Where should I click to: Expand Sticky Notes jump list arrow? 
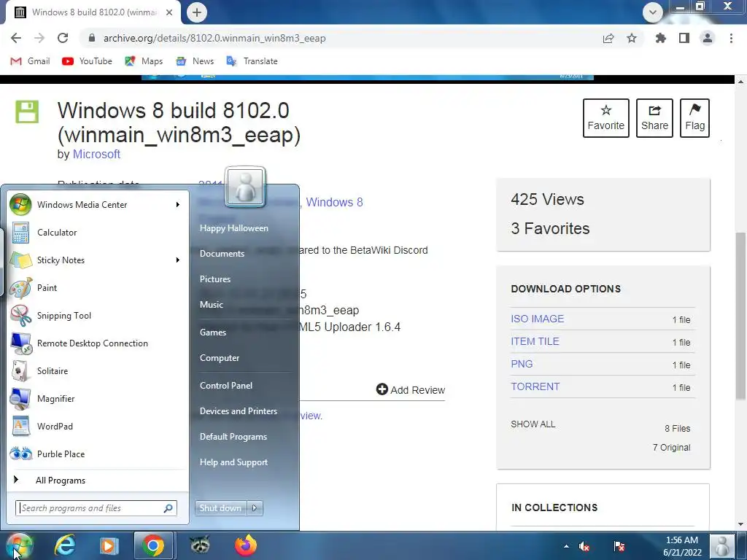pos(178,260)
